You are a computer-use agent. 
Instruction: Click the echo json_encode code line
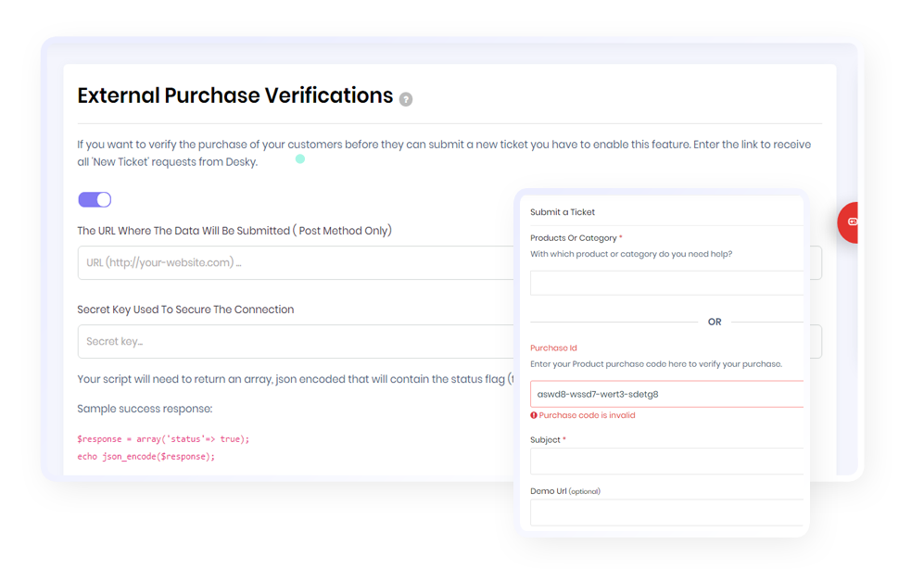point(146,457)
